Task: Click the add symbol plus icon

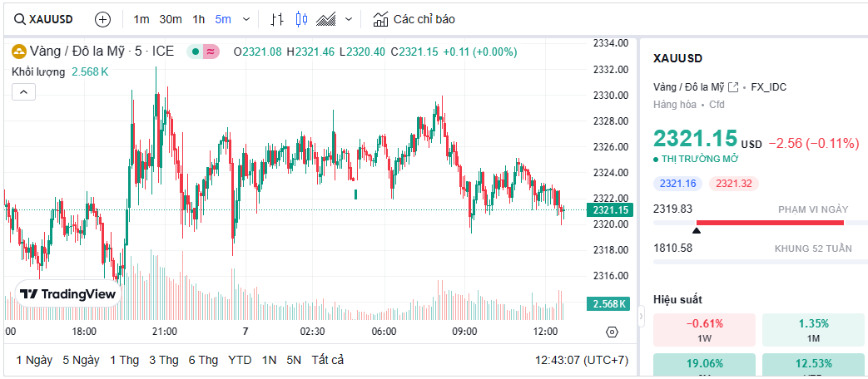Action: [x=102, y=19]
